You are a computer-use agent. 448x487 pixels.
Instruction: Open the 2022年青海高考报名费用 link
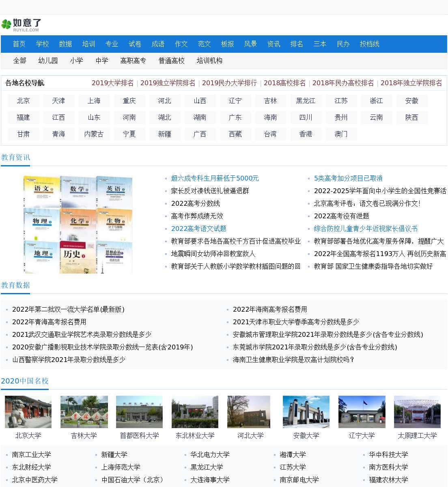click(x=49, y=322)
